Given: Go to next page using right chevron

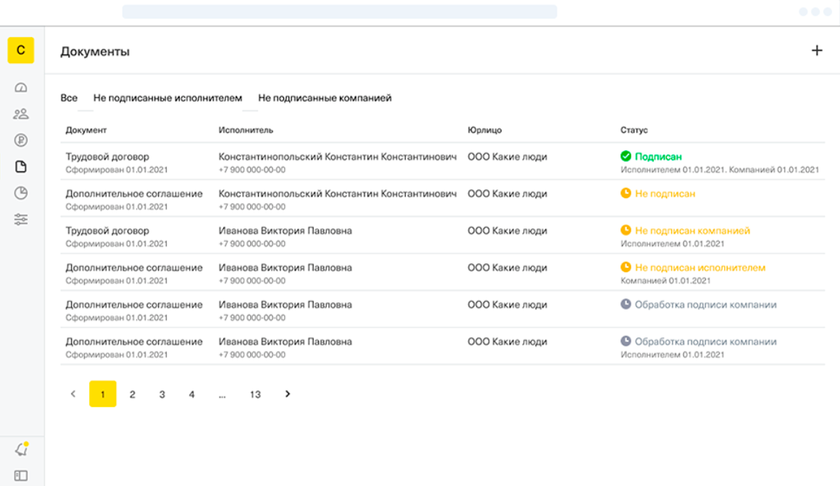Looking at the screenshot, I should pyautogui.click(x=288, y=394).
